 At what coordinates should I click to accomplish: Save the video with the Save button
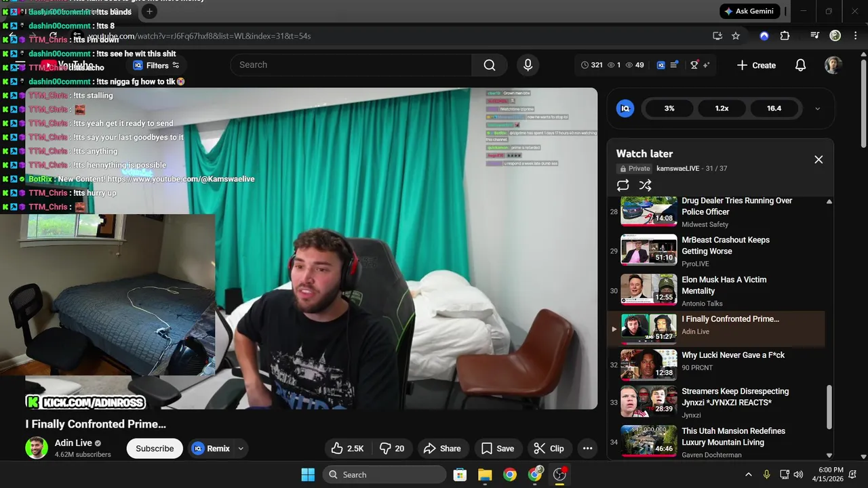point(498,448)
